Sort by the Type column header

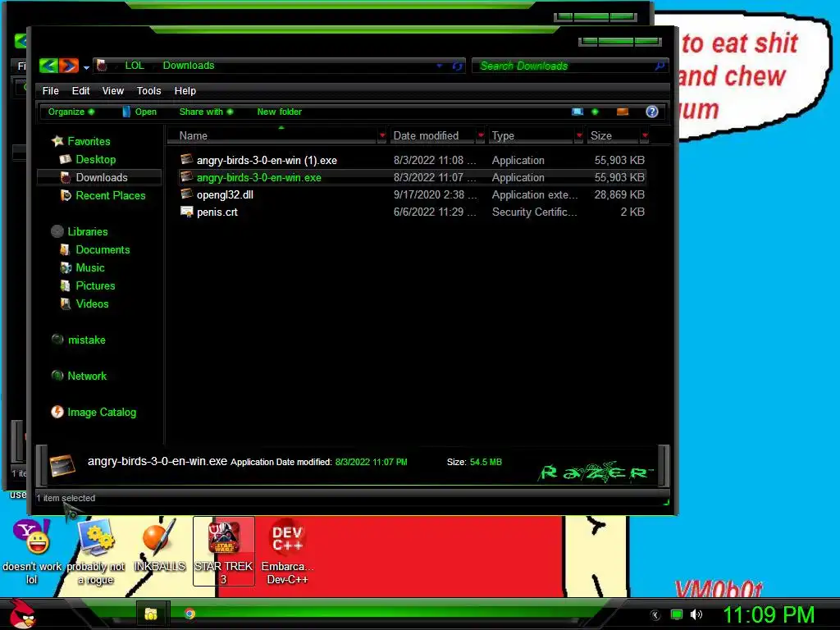(x=531, y=135)
